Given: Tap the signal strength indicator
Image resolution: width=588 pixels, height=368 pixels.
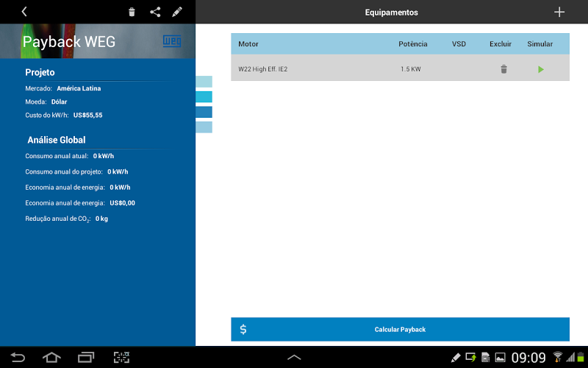Looking at the screenshot, I should point(570,357).
